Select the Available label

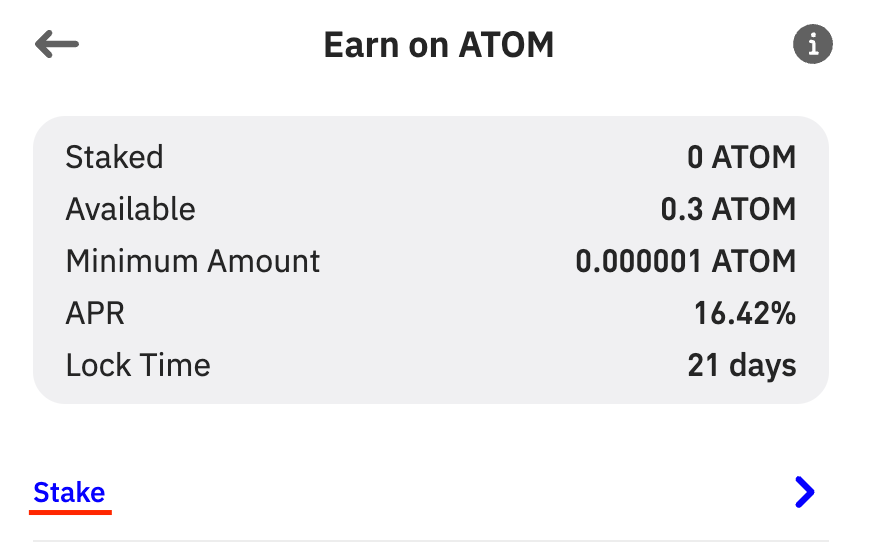[130, 209]
